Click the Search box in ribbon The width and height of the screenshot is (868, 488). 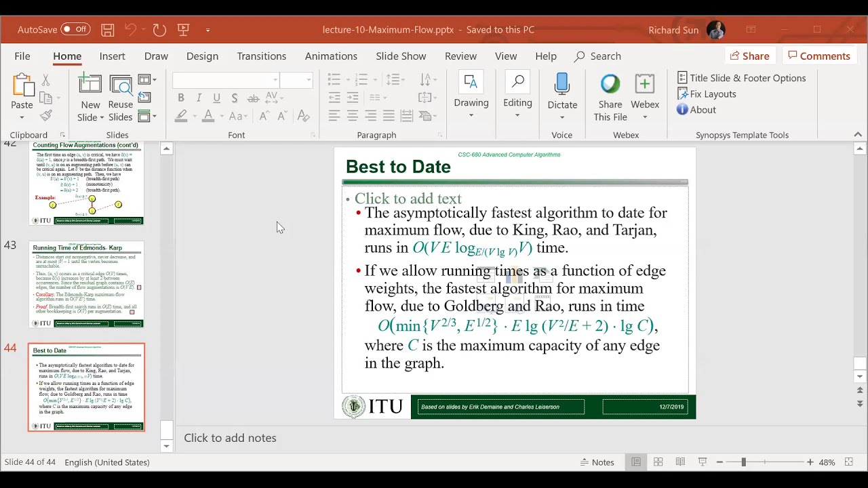[x=597, y=56]
